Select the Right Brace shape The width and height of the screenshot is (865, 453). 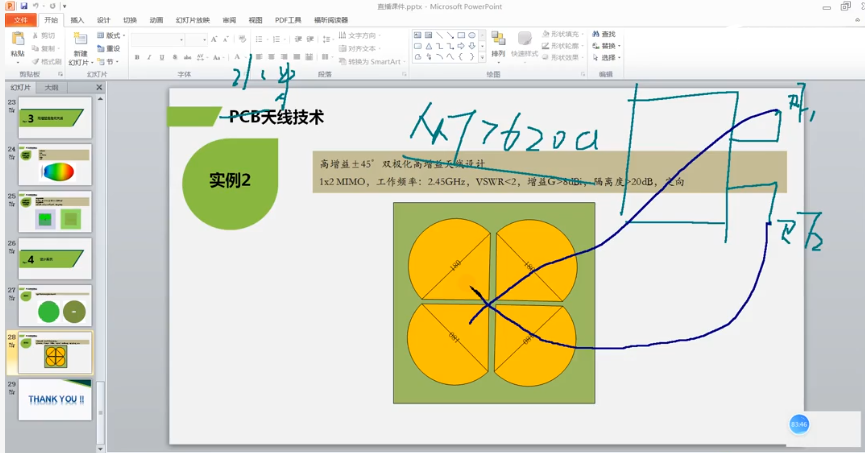[472, 56]
